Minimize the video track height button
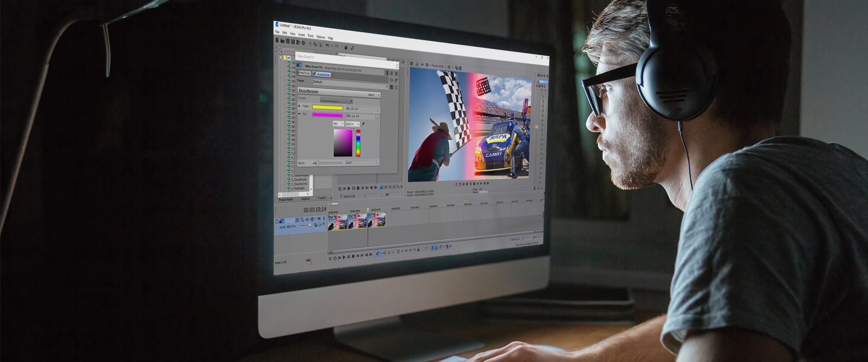Screen dimensions: 868x362 (x=277, y=220)
